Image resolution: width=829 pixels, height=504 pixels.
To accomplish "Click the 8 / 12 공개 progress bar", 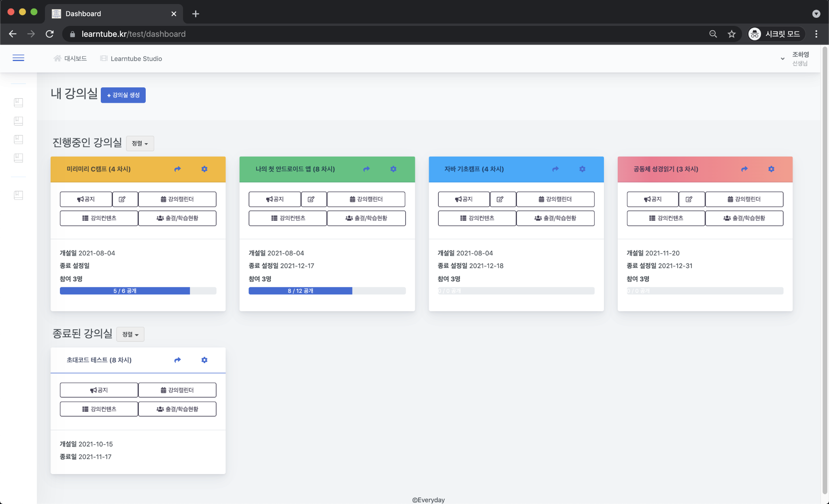I will 300,291.
